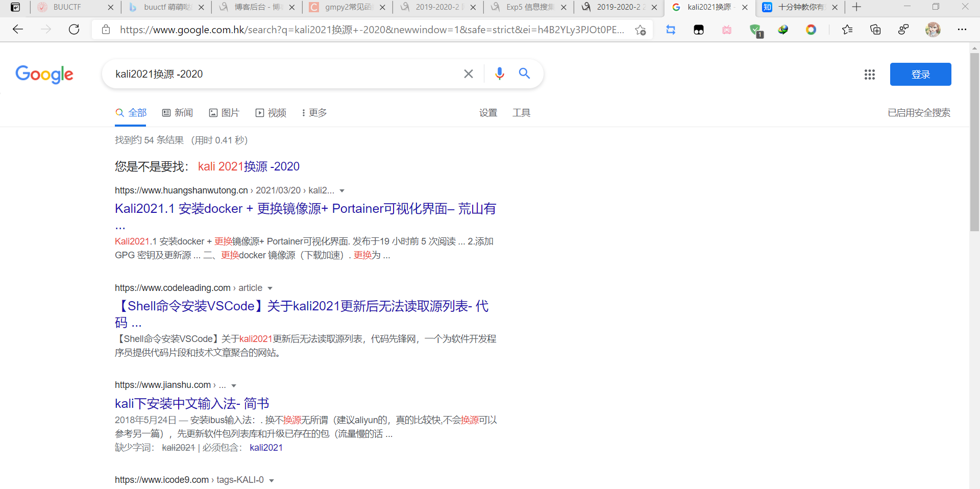980x489 pixels.
Task: Submit search with the magnifier icon
Action: [524, 74]
